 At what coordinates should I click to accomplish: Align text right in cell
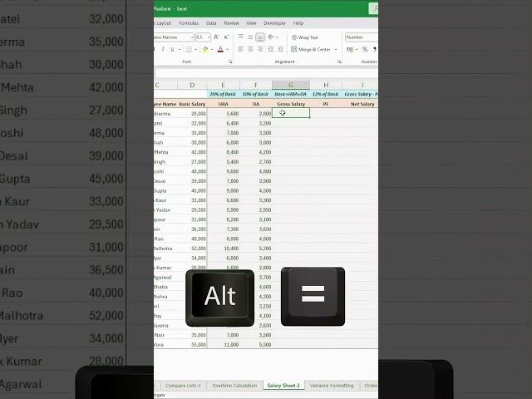click(x=260, y=50)
